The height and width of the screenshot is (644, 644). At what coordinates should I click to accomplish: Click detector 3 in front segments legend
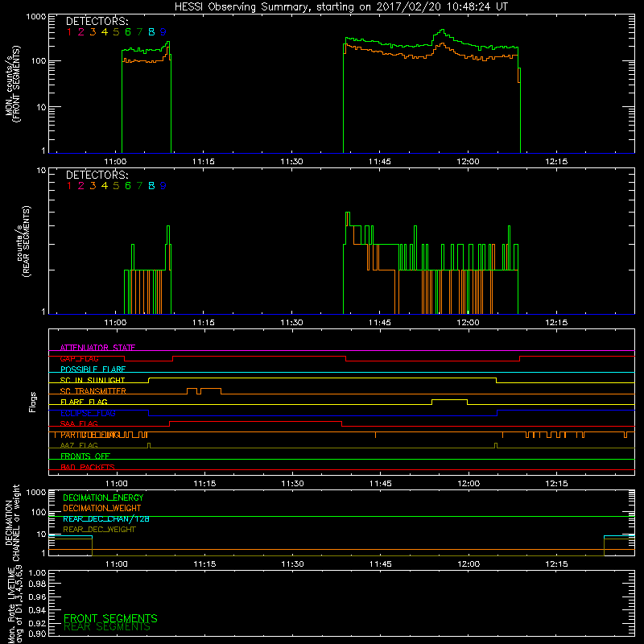pos(93,32)
